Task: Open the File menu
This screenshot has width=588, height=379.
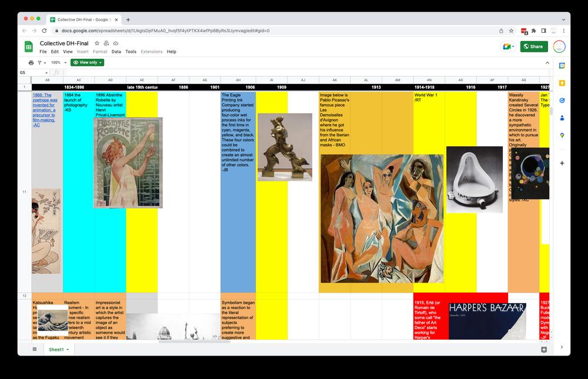Action: pyautogui.click(x=43, y=52)
